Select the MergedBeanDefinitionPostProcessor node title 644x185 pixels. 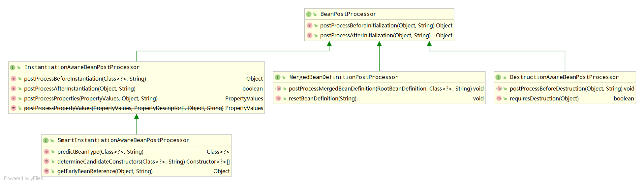(344, 77)
